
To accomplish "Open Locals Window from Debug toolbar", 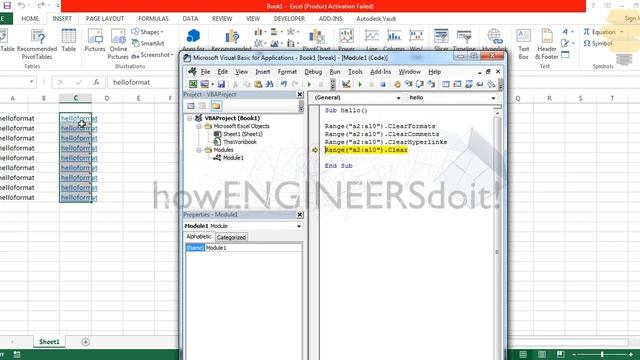I will 446,84.
